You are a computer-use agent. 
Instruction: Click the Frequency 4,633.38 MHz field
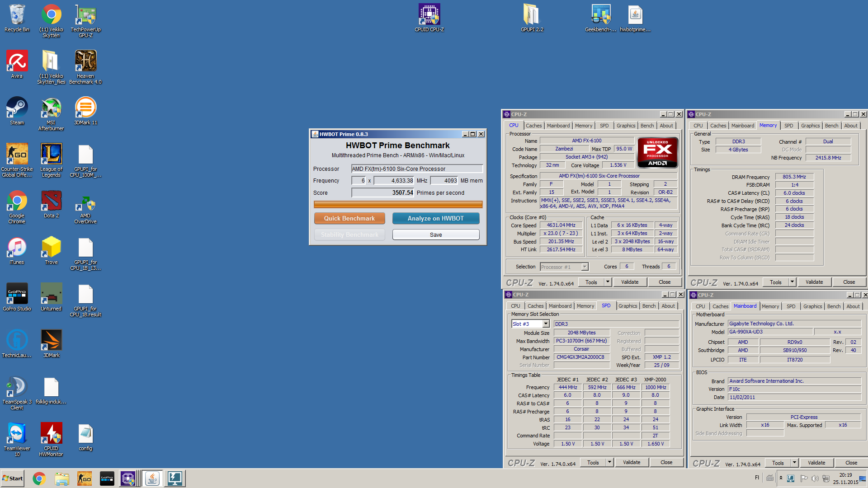pos(394,180)
